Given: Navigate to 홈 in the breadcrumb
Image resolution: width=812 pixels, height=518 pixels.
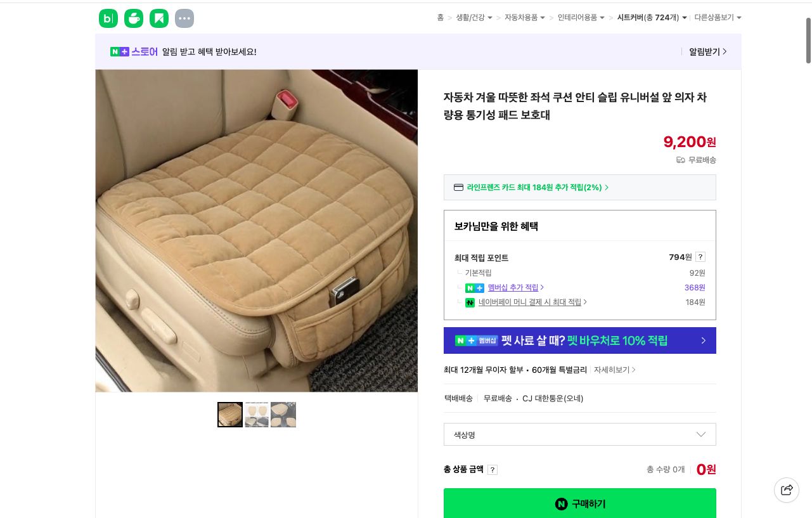Looking at the screenshot, I should [440, 18].
